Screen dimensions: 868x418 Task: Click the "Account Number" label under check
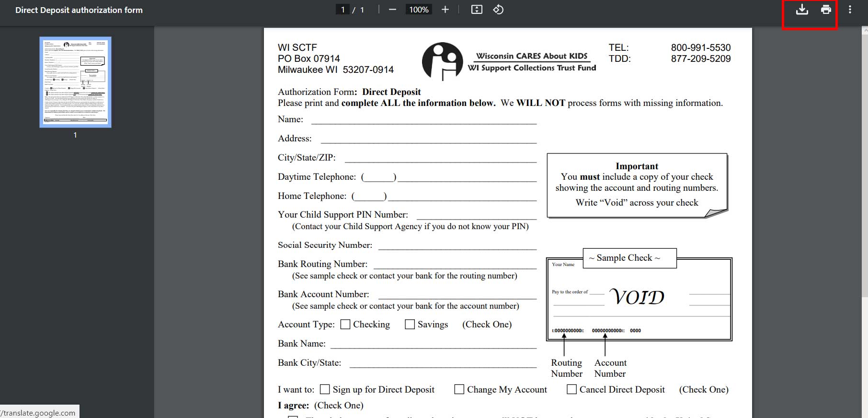[610, 368]
